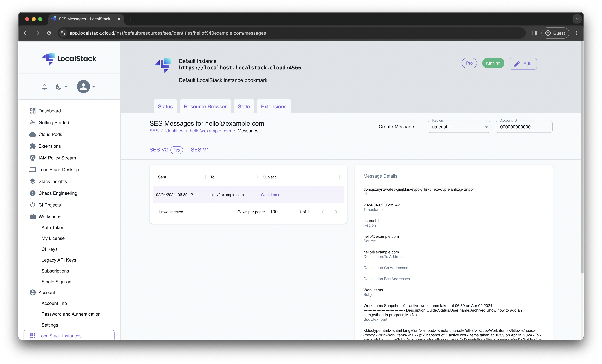Switch to the Status tab

165,106
